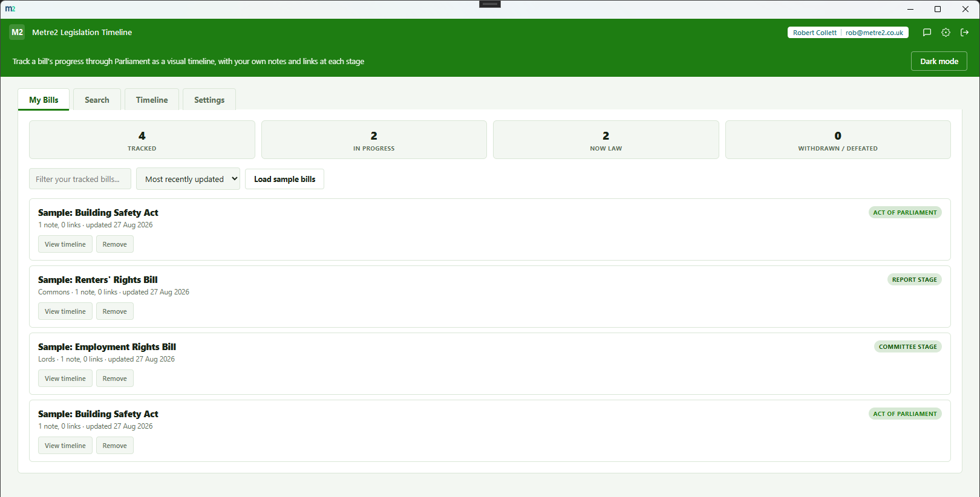This screenshot has width=980, height=497.
Task: Open the Timeline tab
Action: point(152,100)
